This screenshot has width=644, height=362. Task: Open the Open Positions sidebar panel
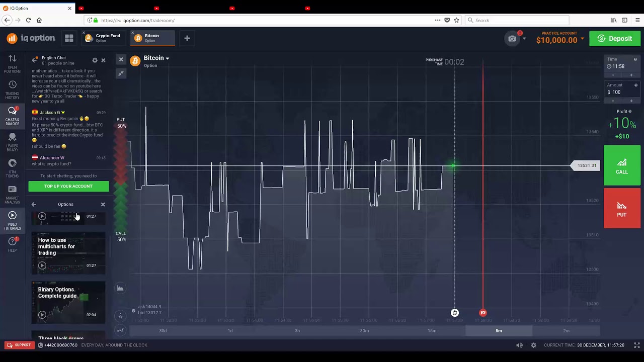(x=12, y=63)
